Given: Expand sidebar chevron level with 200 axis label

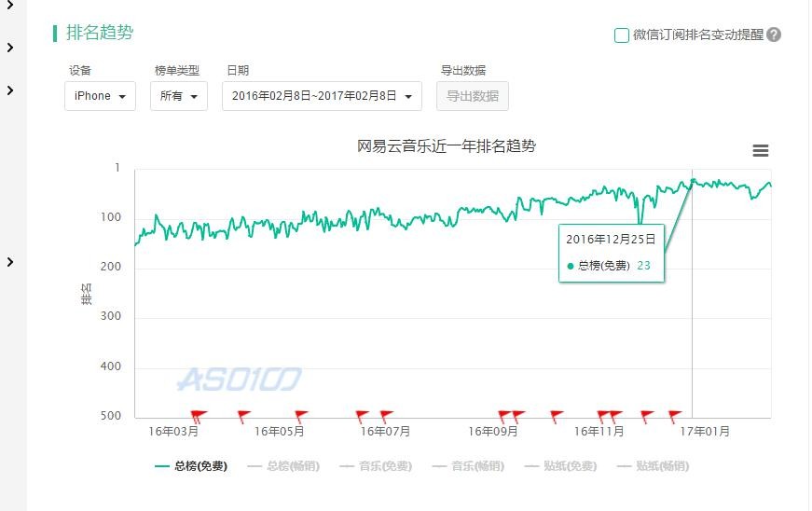Looking at the screenshot, I should point(10,261).
